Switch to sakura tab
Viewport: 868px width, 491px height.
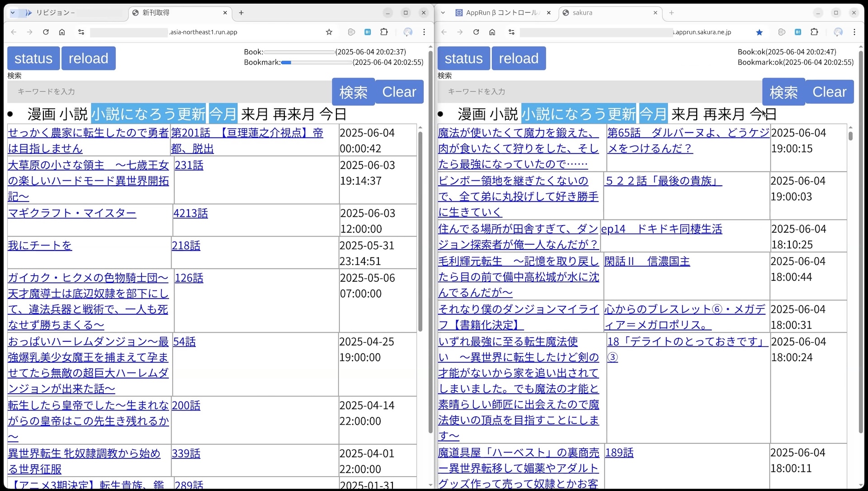click(x=610, y=13)
